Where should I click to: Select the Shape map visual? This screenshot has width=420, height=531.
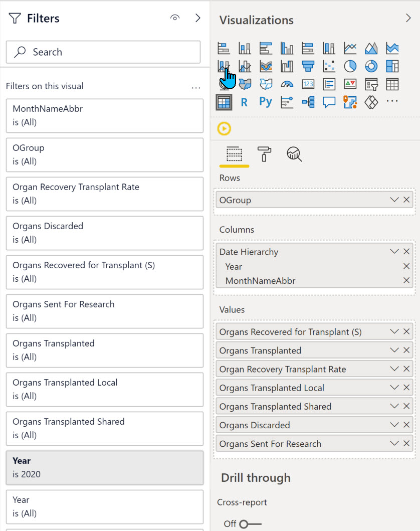(x=266, y=84)
